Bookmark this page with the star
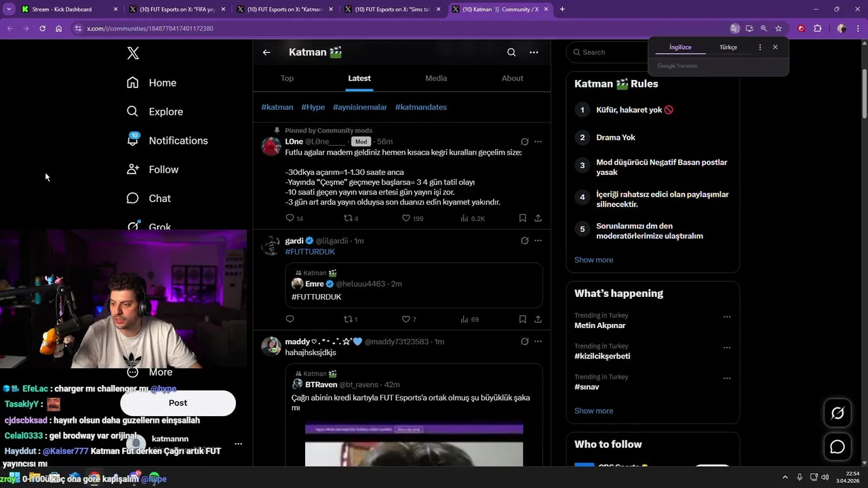 778,28
